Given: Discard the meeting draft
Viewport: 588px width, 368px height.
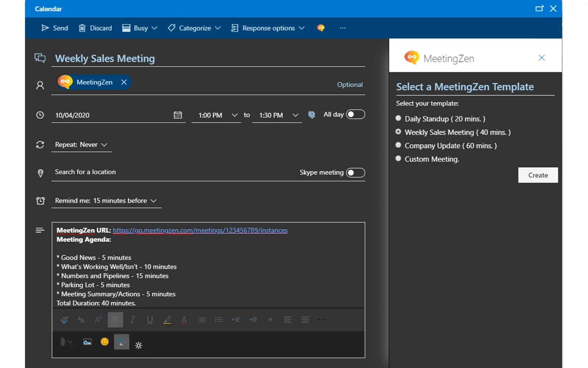Looking at the screenshot, I should point(96,28).
